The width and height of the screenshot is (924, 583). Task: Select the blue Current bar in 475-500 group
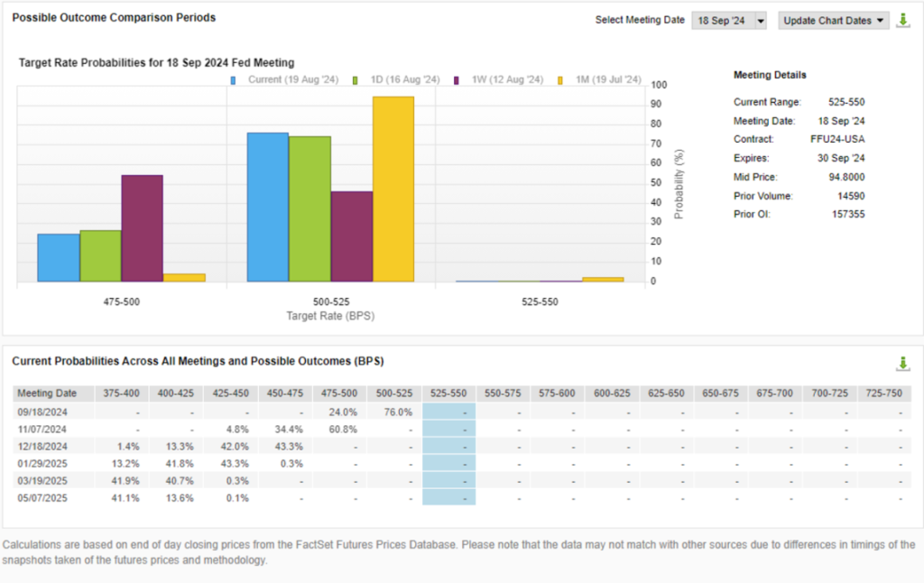tap(59, 257)
